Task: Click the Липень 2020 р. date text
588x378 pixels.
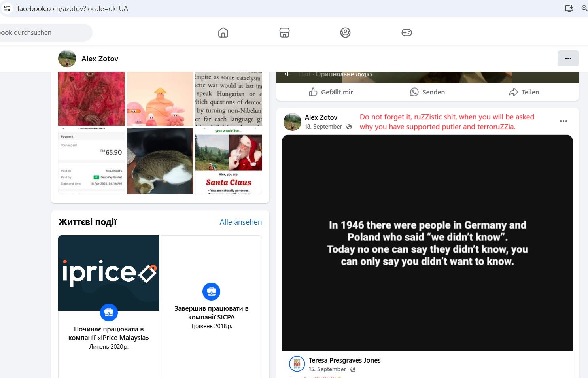Action: tap(109, 347)
